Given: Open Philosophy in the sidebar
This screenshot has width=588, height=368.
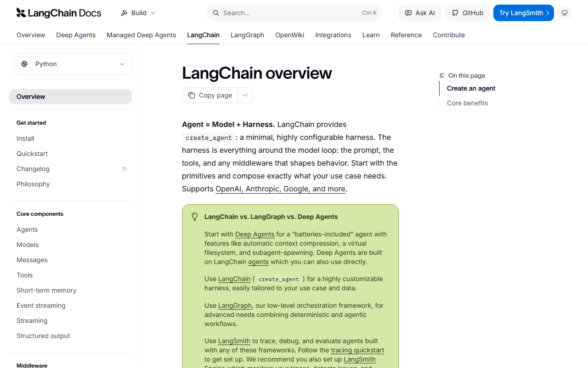Looking at the screenshot, I should (33, 184).
